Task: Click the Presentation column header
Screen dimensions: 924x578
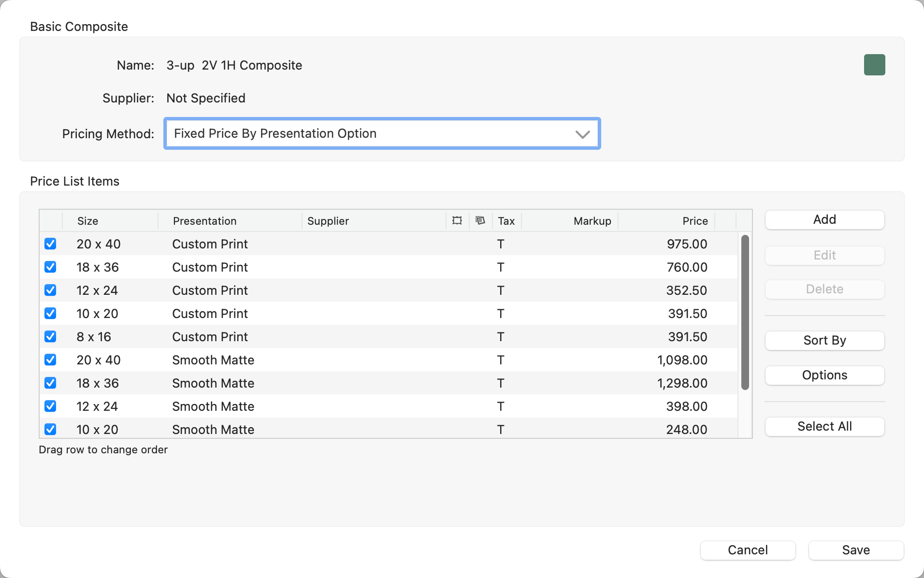Action: (x=205, y=221)
